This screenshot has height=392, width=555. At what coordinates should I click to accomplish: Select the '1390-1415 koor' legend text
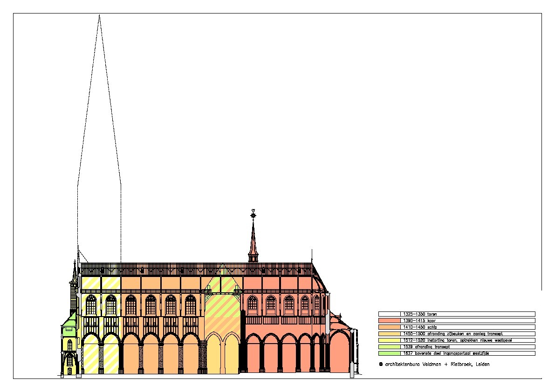[419, 321]
